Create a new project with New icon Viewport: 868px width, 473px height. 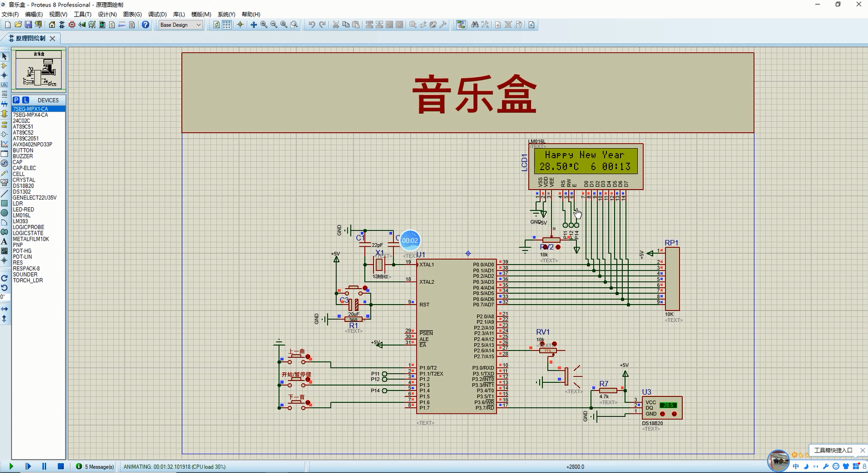8,25
